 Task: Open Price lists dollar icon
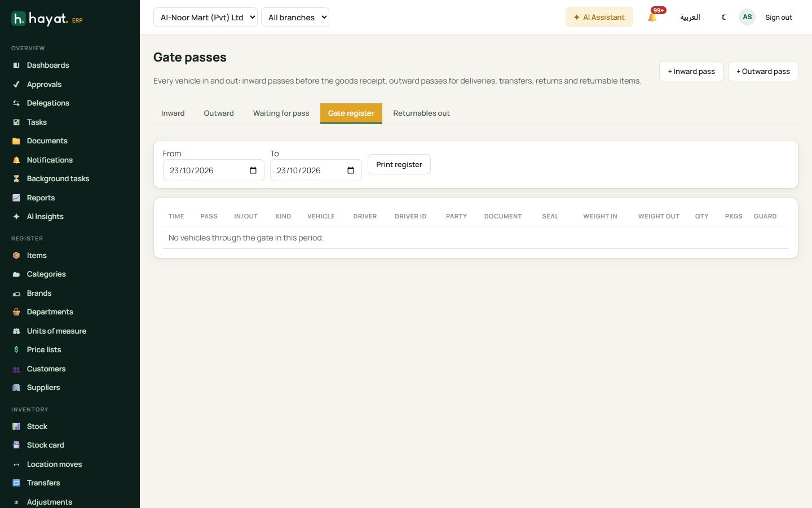(x=16, y=350)
